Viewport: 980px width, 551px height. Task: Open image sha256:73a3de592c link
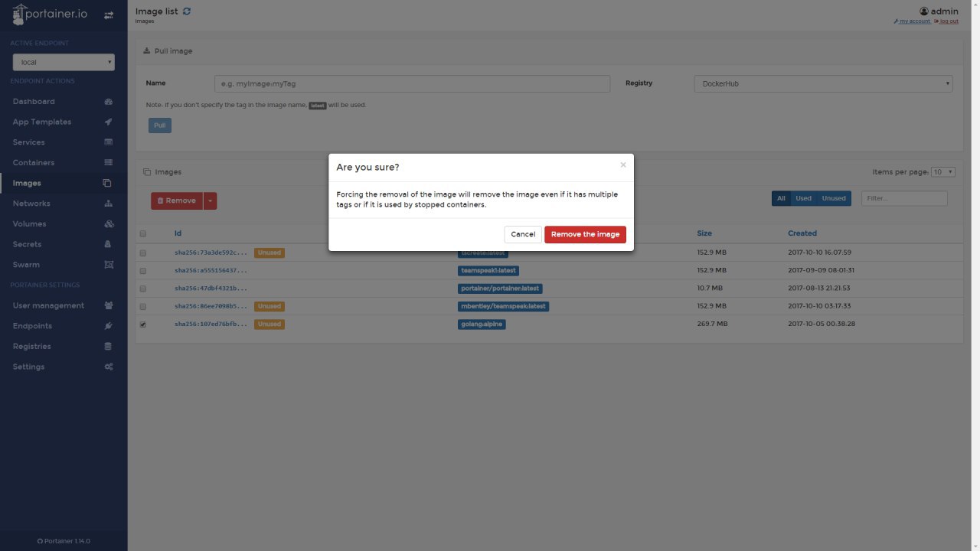(x=211, y=253)
